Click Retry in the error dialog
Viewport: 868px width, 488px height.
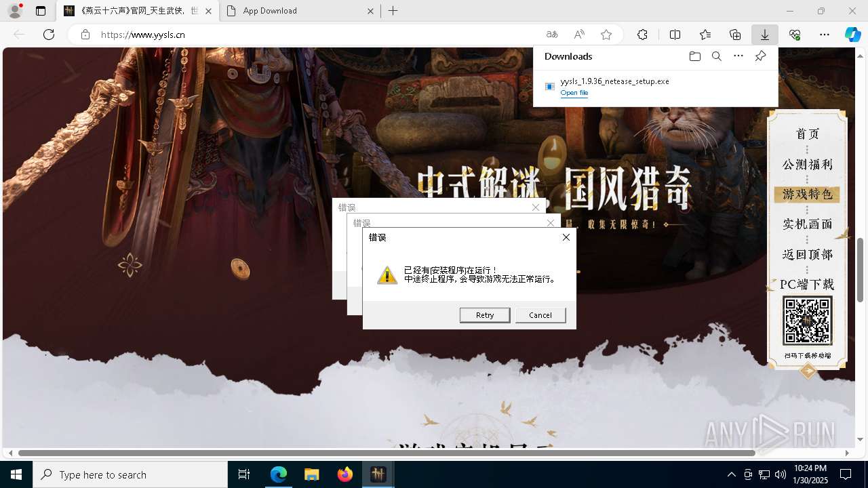click(485, 315)
